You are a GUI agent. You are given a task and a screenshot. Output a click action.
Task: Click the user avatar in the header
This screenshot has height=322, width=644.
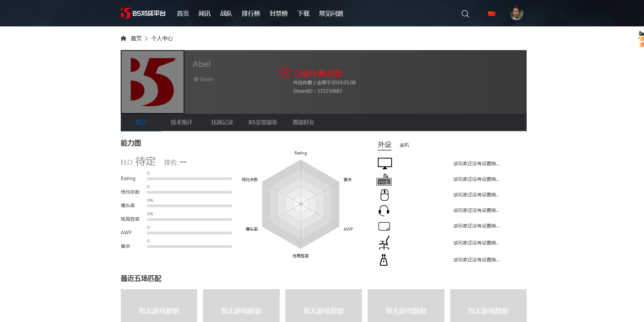[516, 14]
